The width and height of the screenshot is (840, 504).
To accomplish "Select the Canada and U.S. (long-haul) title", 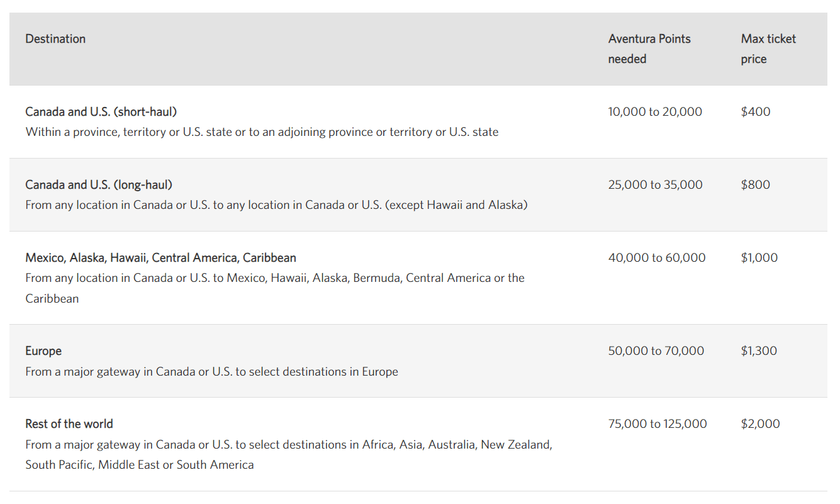I will pos(99,185).
